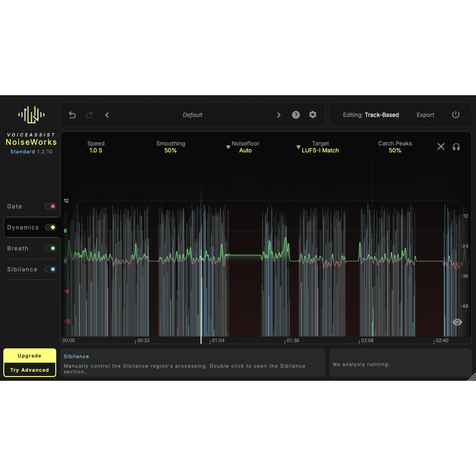Screen dimensions: 476x476
Task: Click the Standard 1.2.10 version label
Action: click(x=31, y=152)
